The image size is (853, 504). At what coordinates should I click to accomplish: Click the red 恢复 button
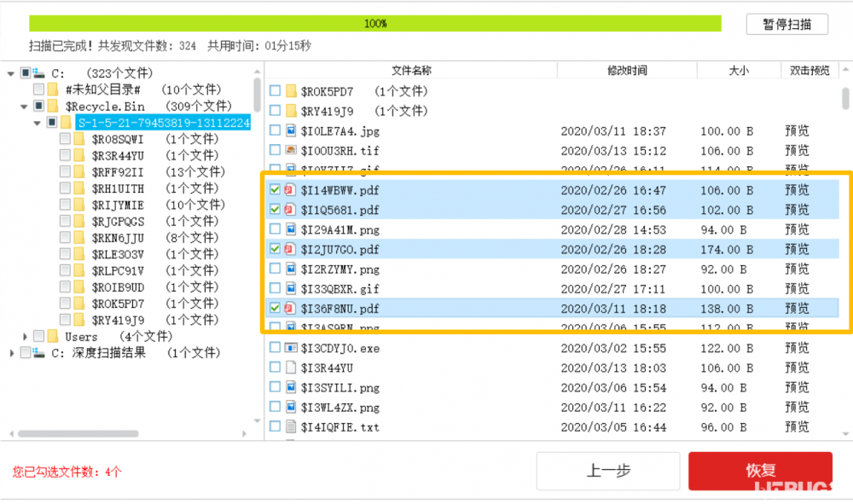(760, 471)
